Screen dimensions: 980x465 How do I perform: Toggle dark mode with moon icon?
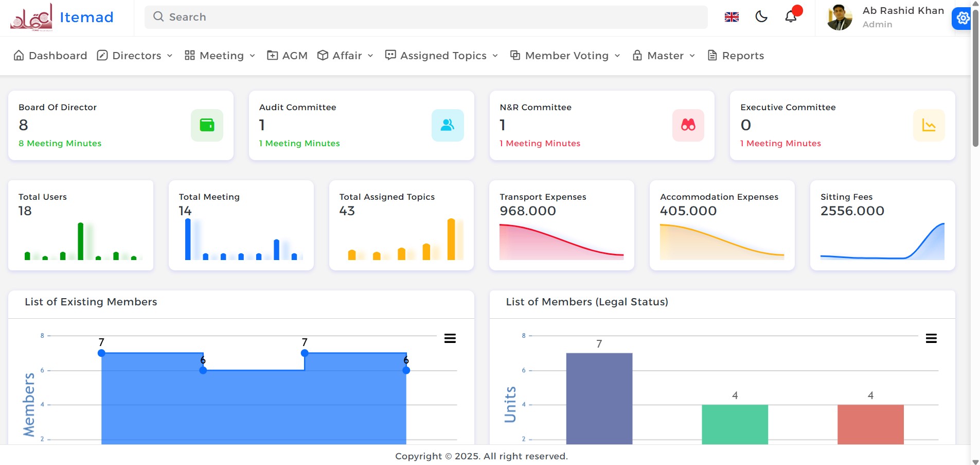click(x=761, y=17)
